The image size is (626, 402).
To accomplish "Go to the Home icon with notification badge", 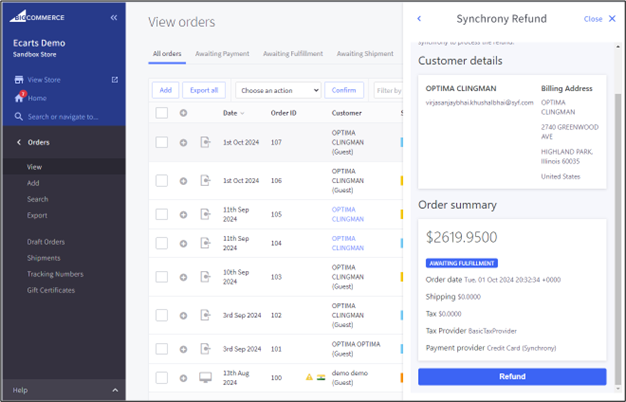I will (x=19, y=97).
